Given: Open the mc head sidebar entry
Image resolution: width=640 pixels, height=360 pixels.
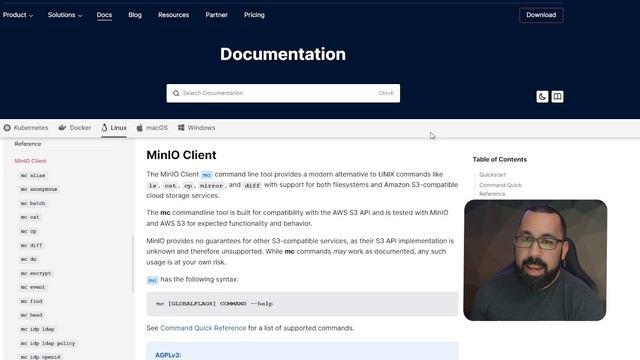Looking at the screenshot, I should coord(32,315).
